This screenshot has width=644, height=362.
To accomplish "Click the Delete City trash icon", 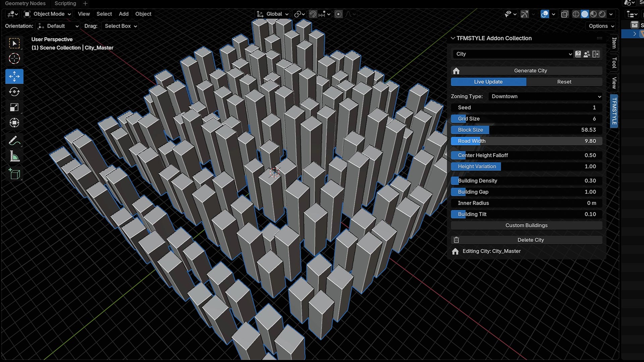I will [x=456, y=240].
